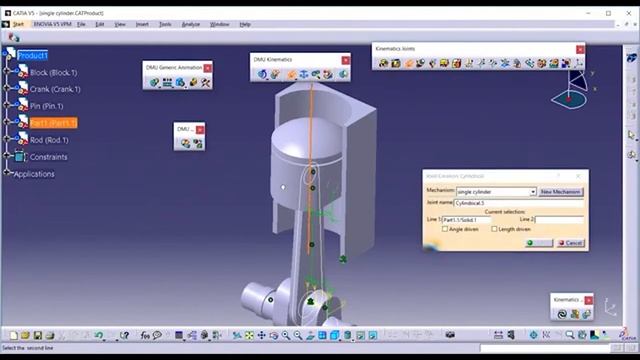The width and height of the screenshot is (640, 360).
Task: Open the Mechanism dropdown showing single cylinder
Action: click(533, 192)
